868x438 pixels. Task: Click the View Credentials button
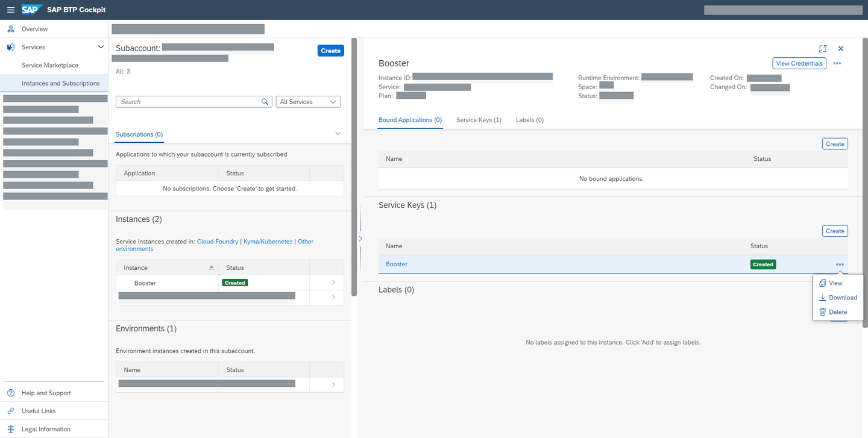click(x=799, y=63)
